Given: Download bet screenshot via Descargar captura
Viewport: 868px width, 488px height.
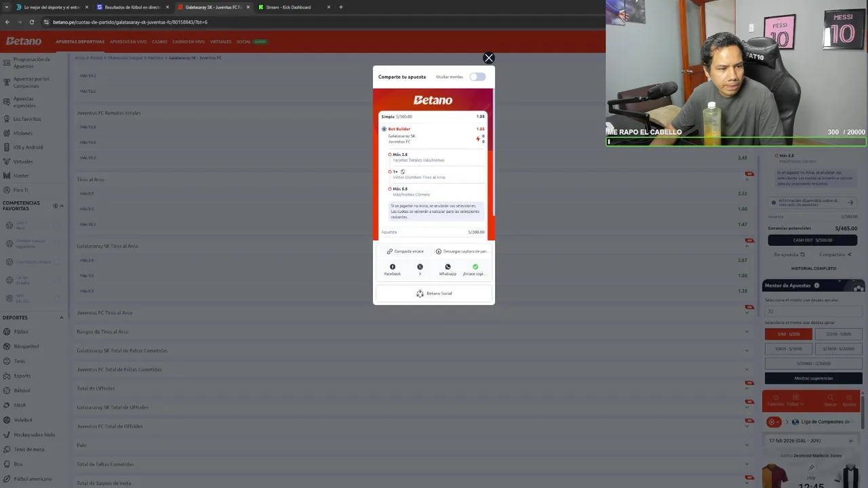Looking at the screenshot, I should coord(461,251).
